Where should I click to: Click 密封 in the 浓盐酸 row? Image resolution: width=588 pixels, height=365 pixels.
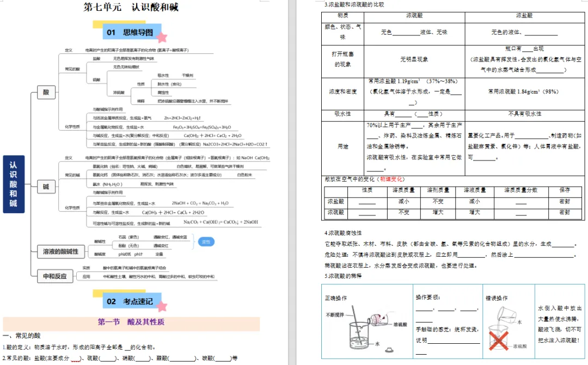point(565,201)
